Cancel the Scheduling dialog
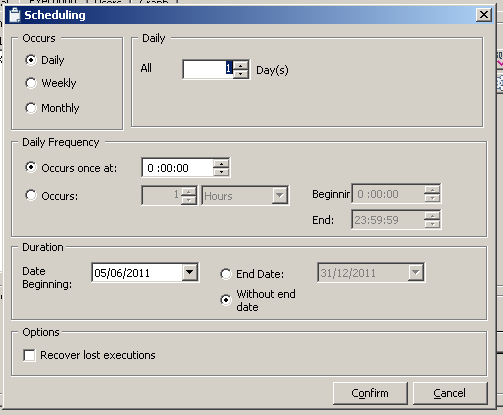Screen dimensions: 503x415 click(x=450, y=393)
